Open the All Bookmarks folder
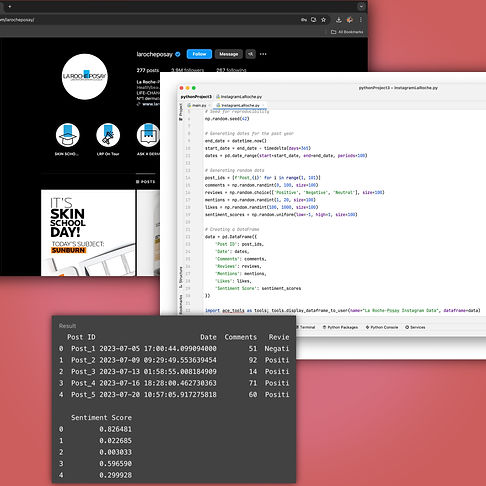 [347, 32]
